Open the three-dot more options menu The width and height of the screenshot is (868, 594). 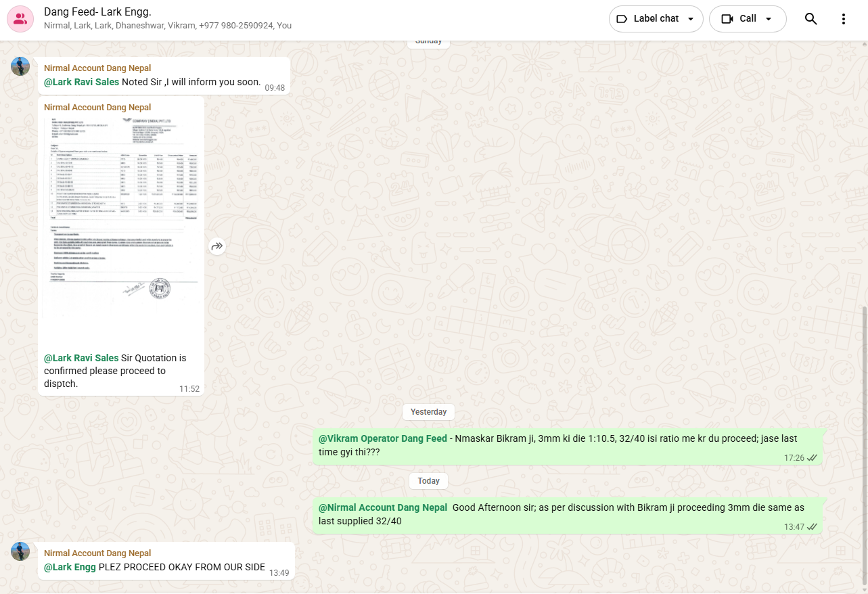843,19
